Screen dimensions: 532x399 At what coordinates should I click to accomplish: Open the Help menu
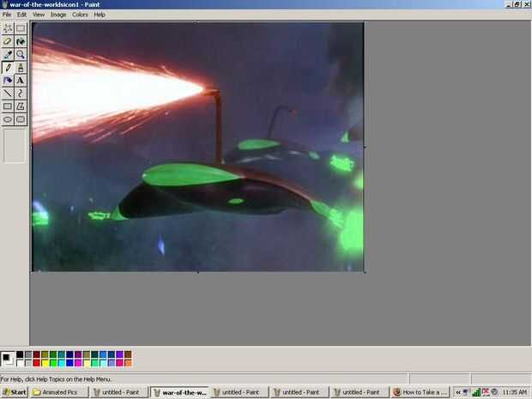point(100,15)
